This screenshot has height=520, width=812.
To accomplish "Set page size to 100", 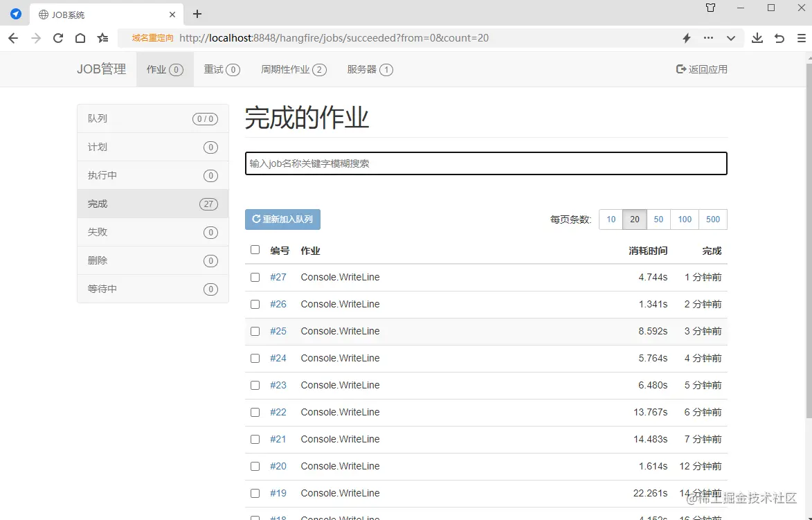I will (685, 219).
